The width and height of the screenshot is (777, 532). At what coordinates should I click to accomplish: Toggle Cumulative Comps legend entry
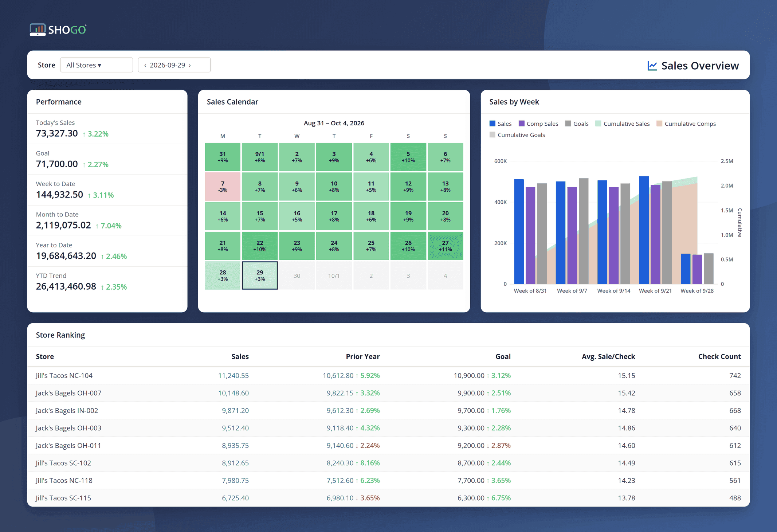click(x=686, y=124)
